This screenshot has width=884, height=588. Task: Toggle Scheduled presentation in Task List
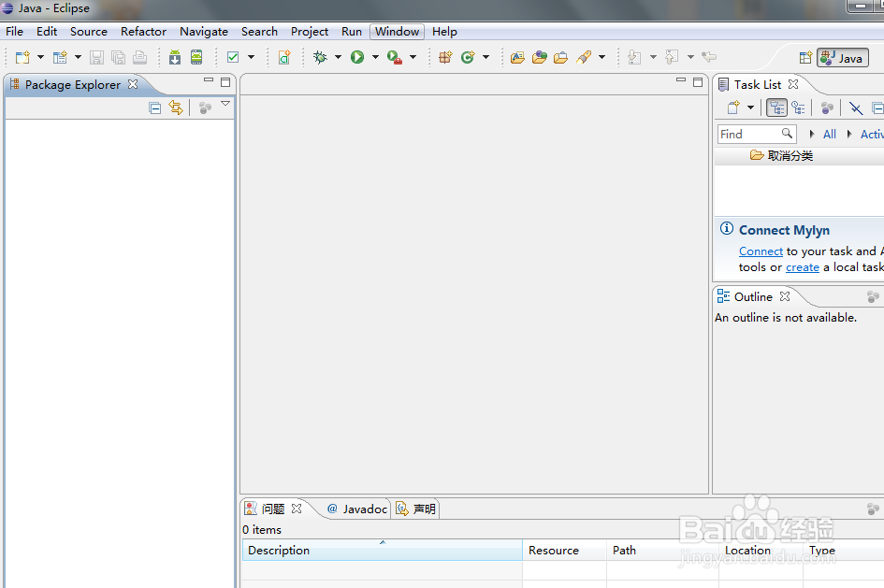(798, 108)
